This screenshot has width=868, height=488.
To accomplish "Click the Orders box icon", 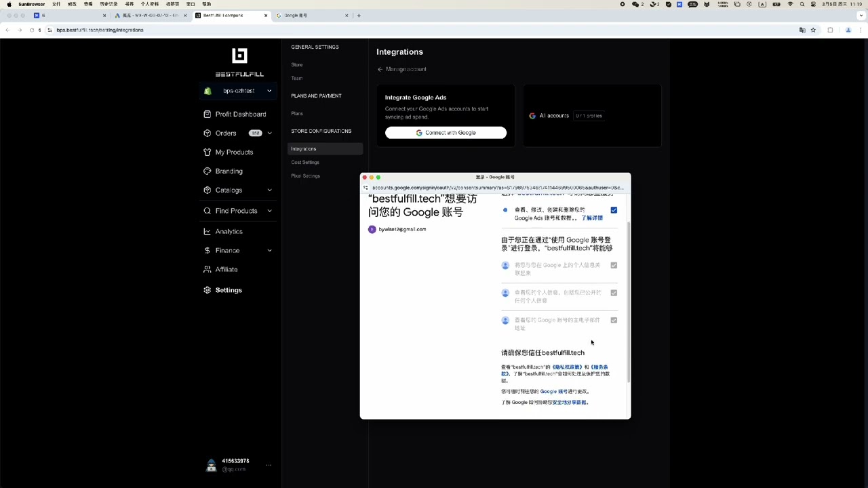I will coord(208,133).
